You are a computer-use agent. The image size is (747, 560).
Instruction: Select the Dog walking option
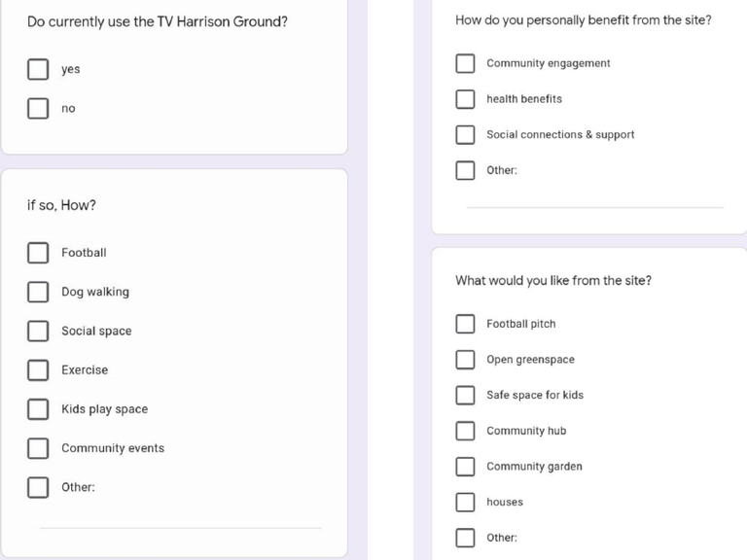(38, 292)
